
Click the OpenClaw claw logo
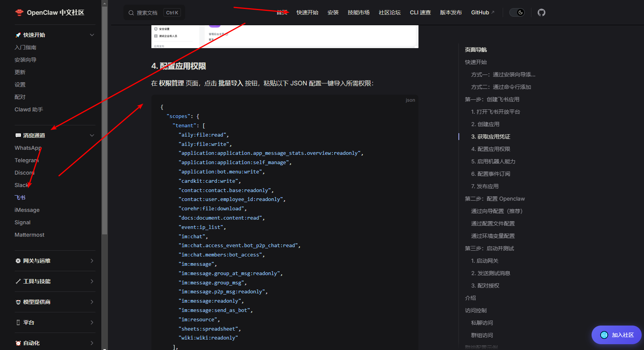(x=19, y=12)
